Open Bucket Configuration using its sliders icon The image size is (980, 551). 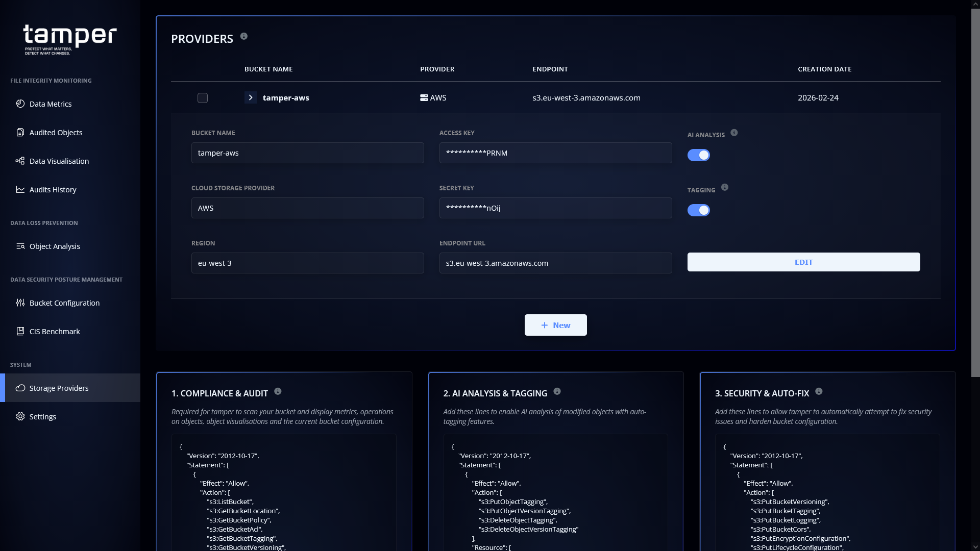[x=20, y=303]
